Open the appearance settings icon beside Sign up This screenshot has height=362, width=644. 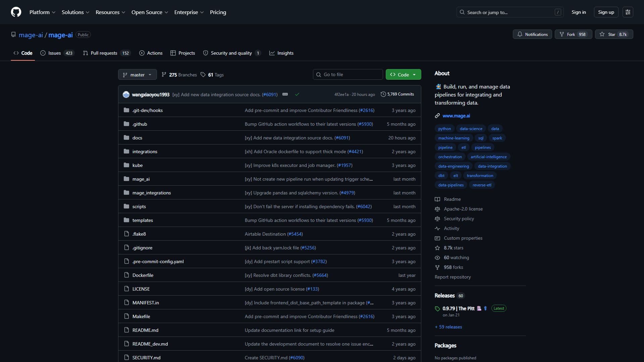click(628, 12)
